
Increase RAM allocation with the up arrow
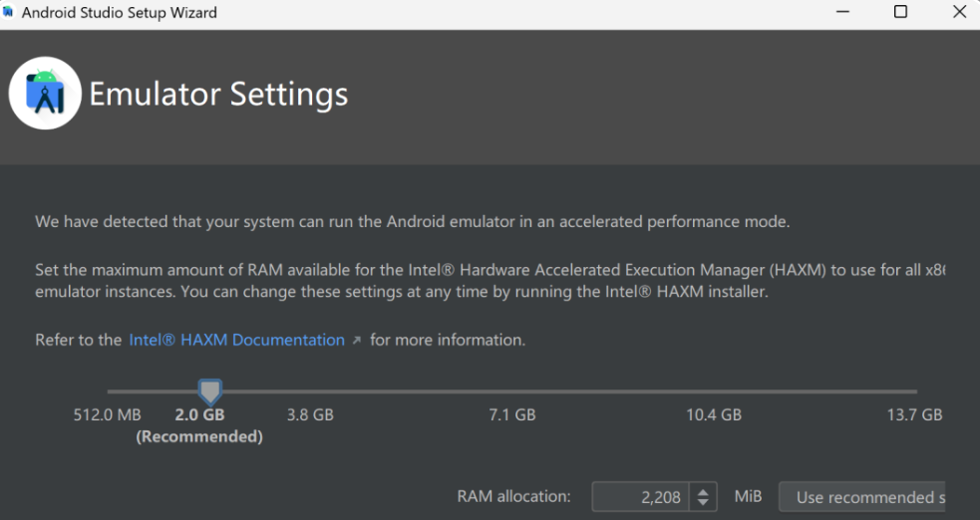click(x=704, y=490)
